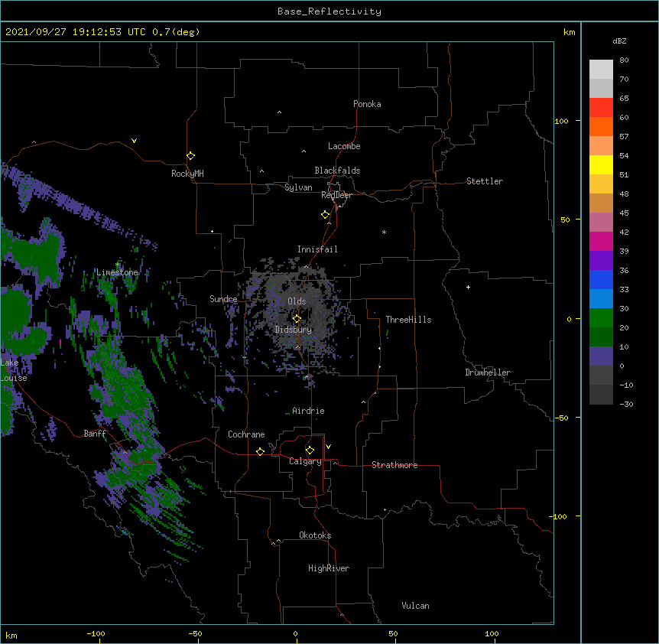
Task: Click the -100 km tick on right axis
Action: pos(559,516)
